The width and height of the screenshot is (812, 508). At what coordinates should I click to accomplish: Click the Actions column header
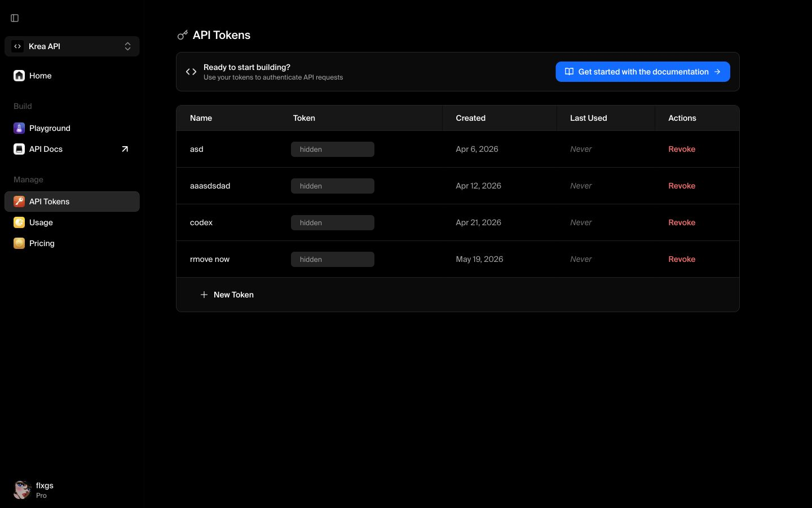click(682, 118)
